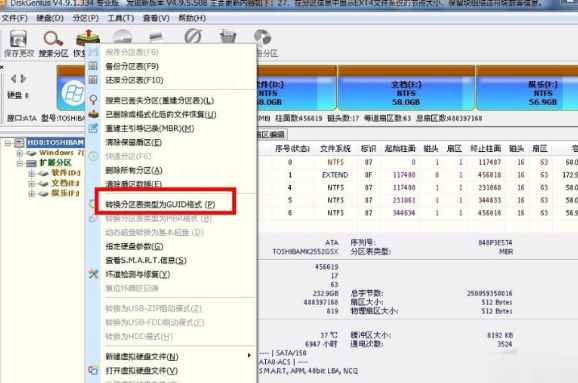Open the 工具(T) menu

[121, 18]
